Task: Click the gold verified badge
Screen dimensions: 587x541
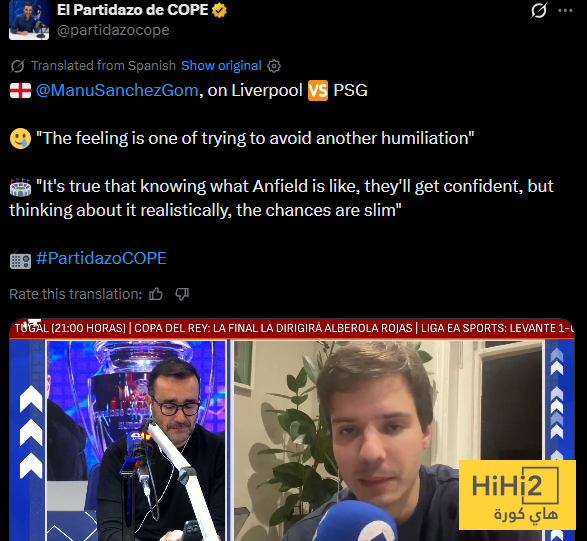Action: tap(219, 10)
